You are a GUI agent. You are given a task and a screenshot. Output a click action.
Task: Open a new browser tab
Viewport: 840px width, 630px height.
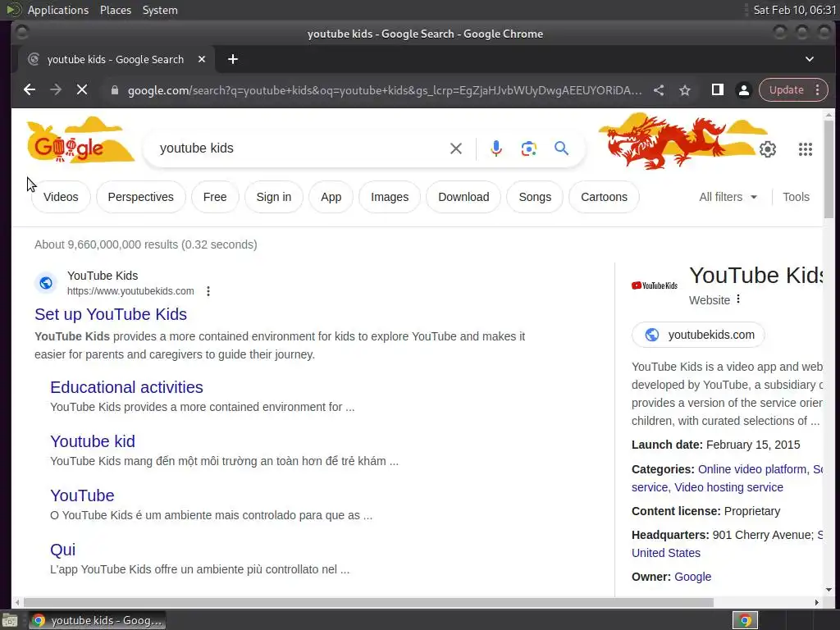click(x=232, y=59)
